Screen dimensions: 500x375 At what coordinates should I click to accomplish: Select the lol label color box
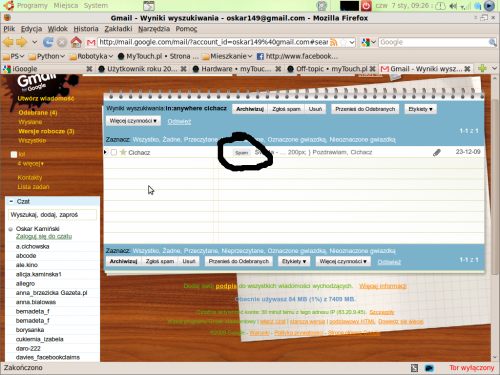pos(14,154)
